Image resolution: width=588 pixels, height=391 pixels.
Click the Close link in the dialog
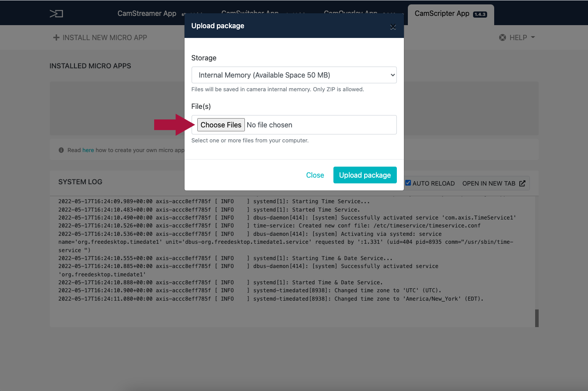315,175
